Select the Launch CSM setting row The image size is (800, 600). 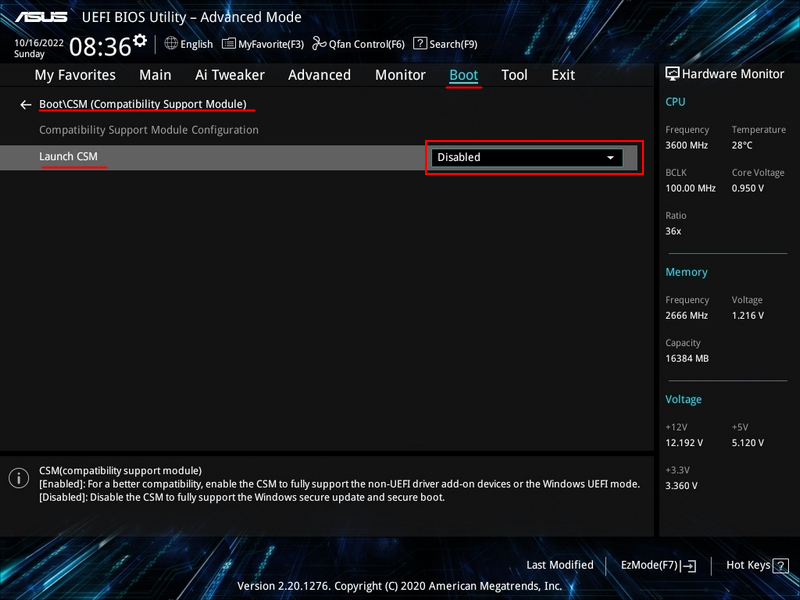click(319, 157)
